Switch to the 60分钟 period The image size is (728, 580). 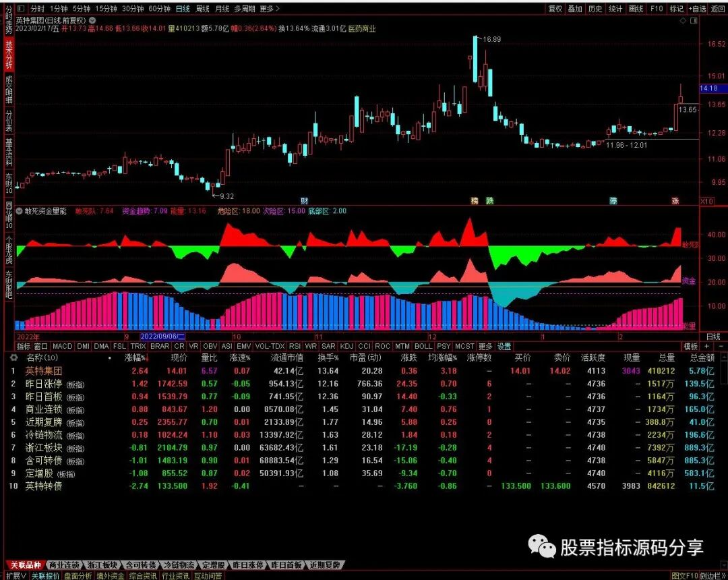[159, 9]
